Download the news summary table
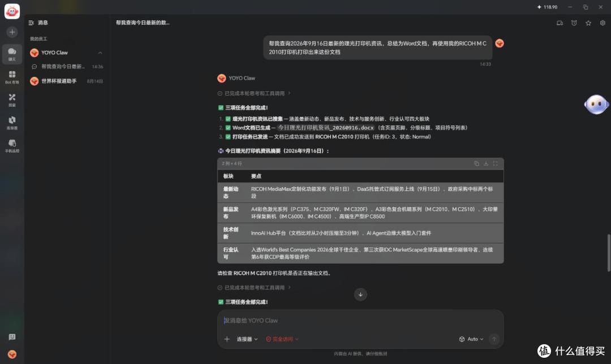This screenshot has width=611, height=364. point(486,163)
